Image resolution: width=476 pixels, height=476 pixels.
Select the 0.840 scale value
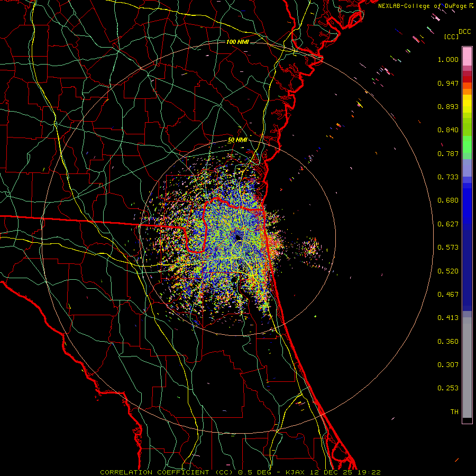point(448,130)
